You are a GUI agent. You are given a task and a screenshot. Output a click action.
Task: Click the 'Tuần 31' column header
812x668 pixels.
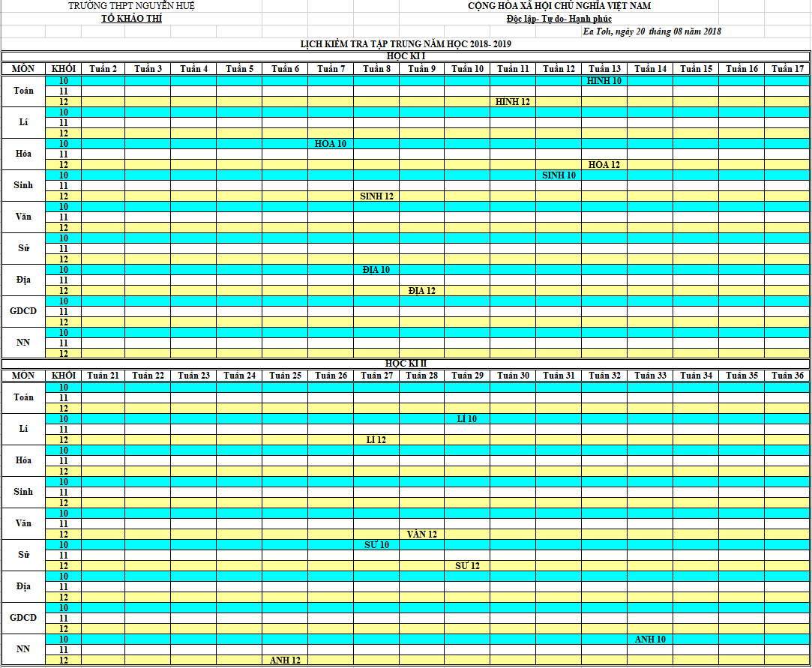pos(559,376)
